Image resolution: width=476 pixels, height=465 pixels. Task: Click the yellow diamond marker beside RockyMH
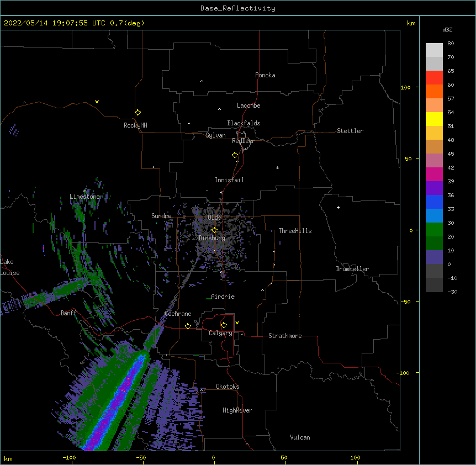pos(137,113)
